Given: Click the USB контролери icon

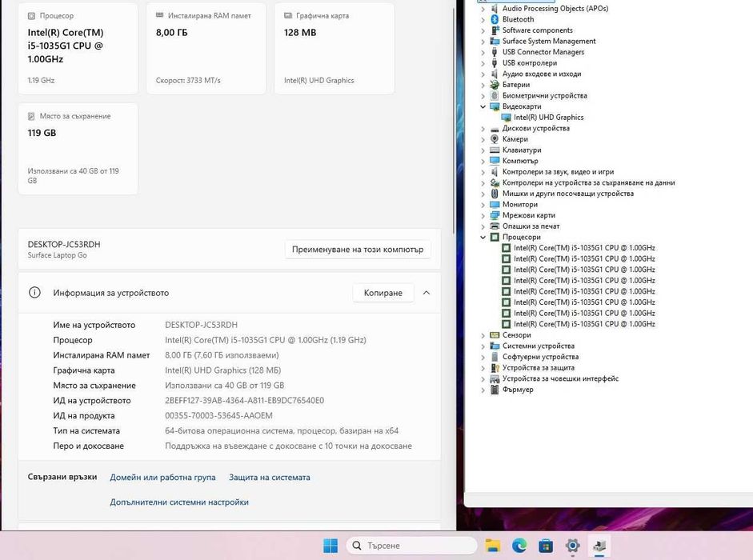Looking at the screenshot, I should coord(495,63).
